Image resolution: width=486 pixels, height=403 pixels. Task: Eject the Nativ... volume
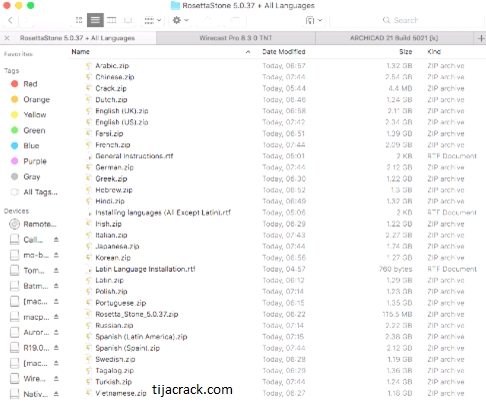(x=56, y=394)
